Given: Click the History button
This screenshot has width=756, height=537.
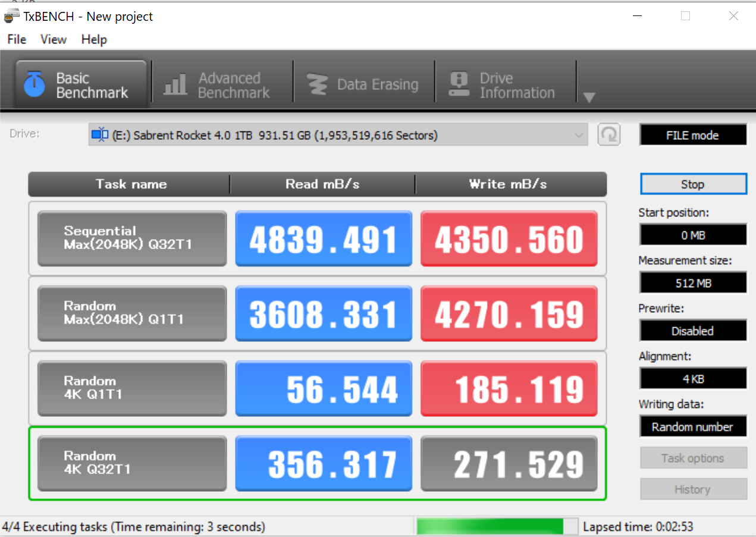Looking at the screenshot, I should [x=692, y=489].
